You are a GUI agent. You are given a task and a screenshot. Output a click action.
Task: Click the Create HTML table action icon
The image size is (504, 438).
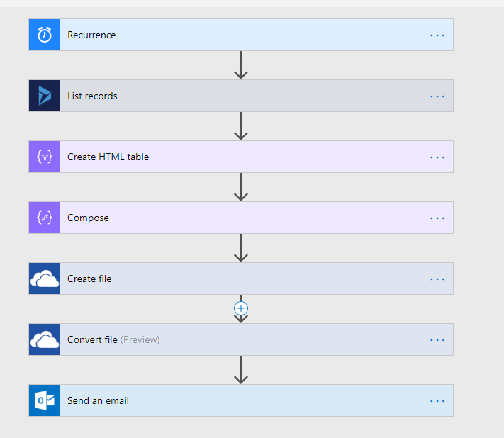pyautogui.click(x=45, y=157)
